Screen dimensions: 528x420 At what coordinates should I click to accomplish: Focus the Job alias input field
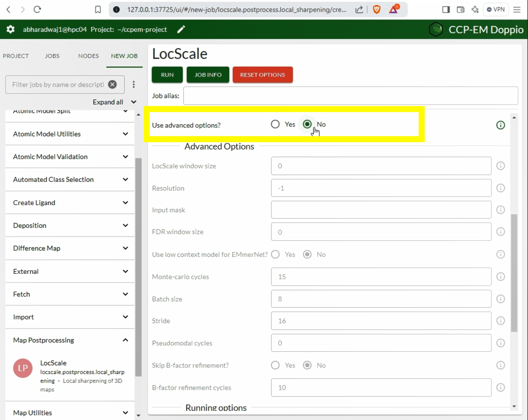point(351,96)
